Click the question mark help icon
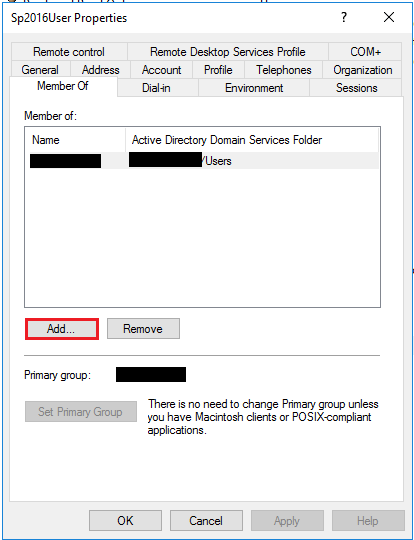 click(344, 17)
